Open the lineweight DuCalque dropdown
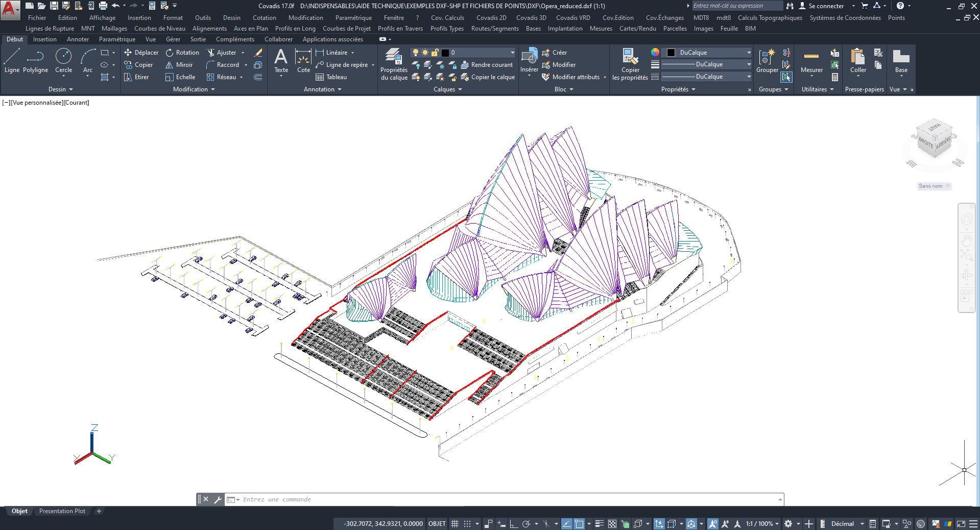 (707, 64)
